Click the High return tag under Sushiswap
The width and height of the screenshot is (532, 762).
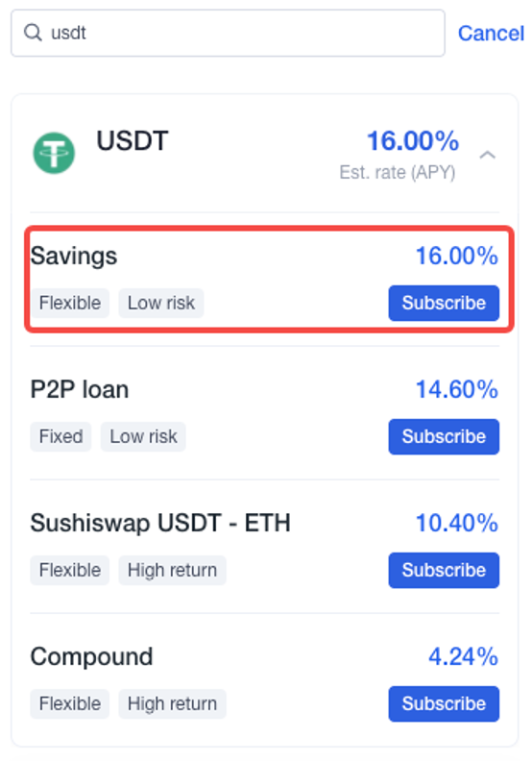point(172,570)
